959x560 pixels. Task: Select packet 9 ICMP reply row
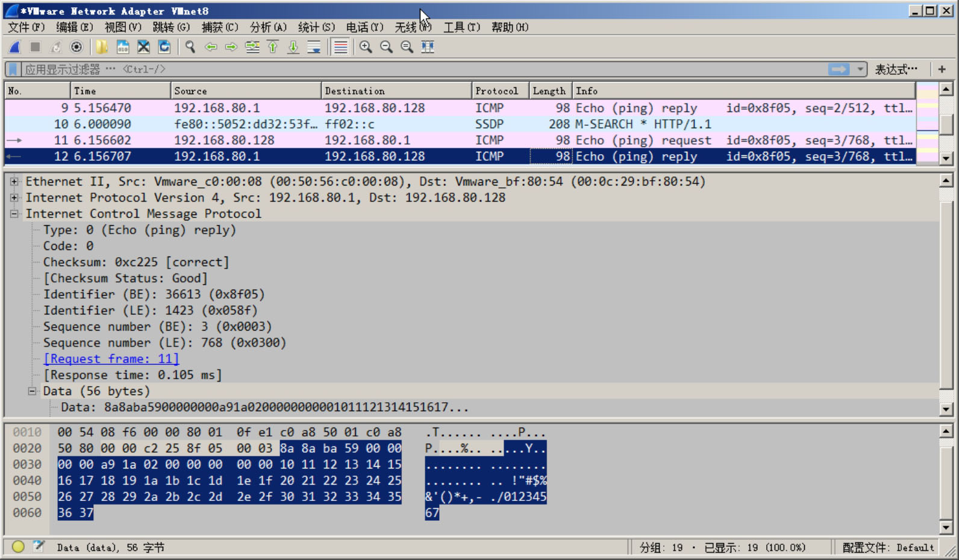pos(460,108)
